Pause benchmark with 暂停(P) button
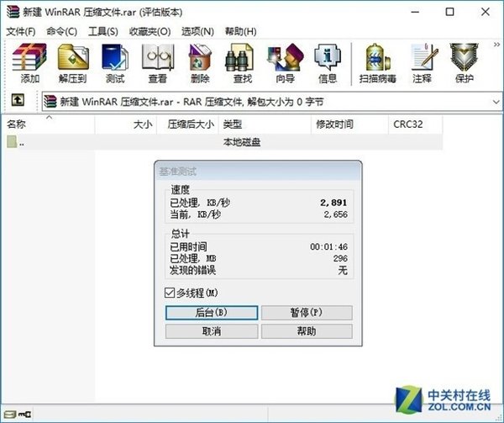The height and width of the screenshot is (423, 504). pyautogui.click(x=307, y=313)
